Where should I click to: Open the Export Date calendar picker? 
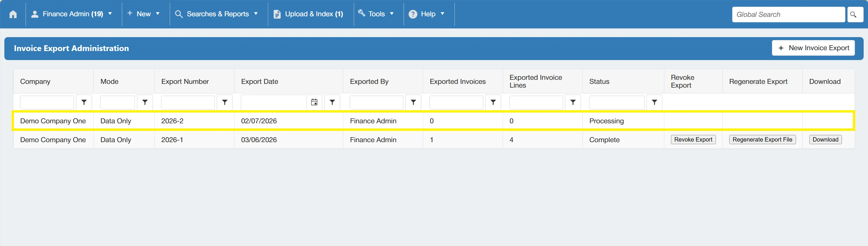pos(314,102)
